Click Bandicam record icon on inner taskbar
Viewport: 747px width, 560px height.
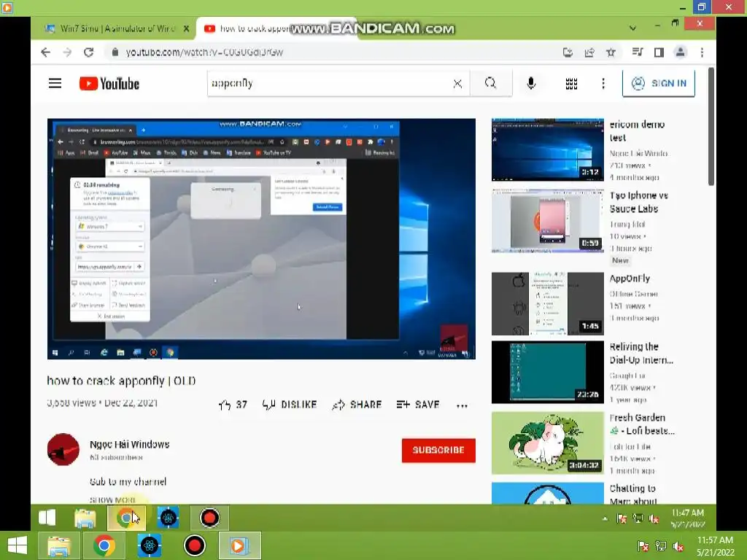[x=209, y=518]
